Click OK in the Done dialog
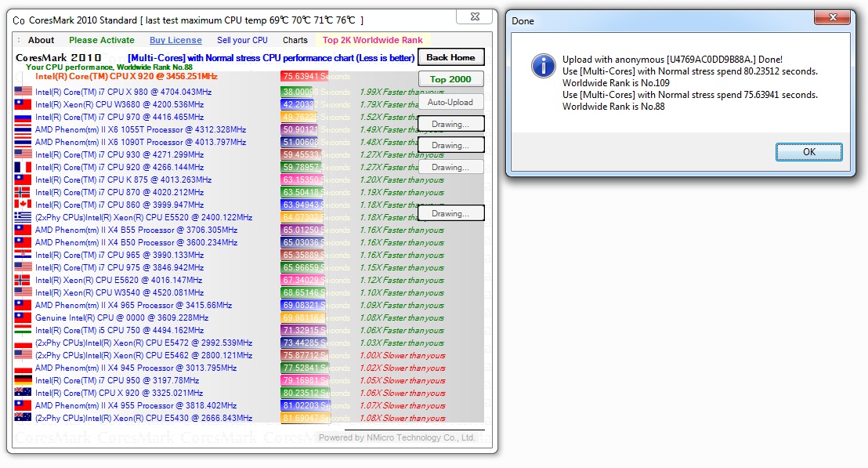 (808, 152)
